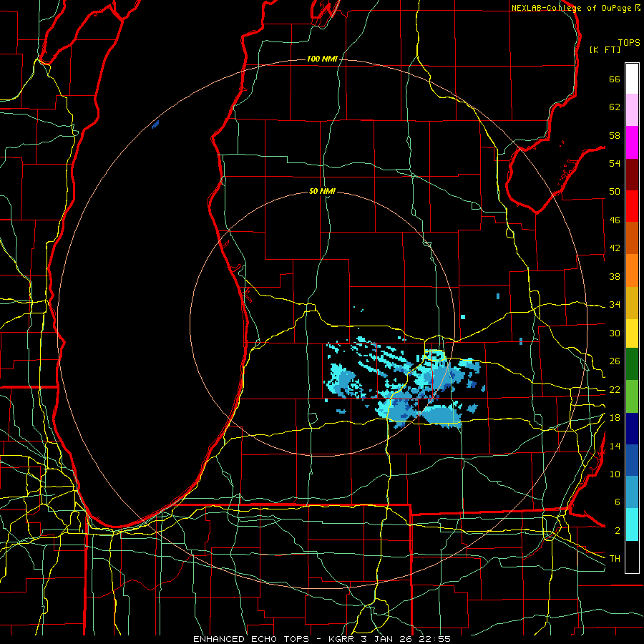644x644 pixels.
Task: Click the black TH legend swatch
Action: coord(632,557)
